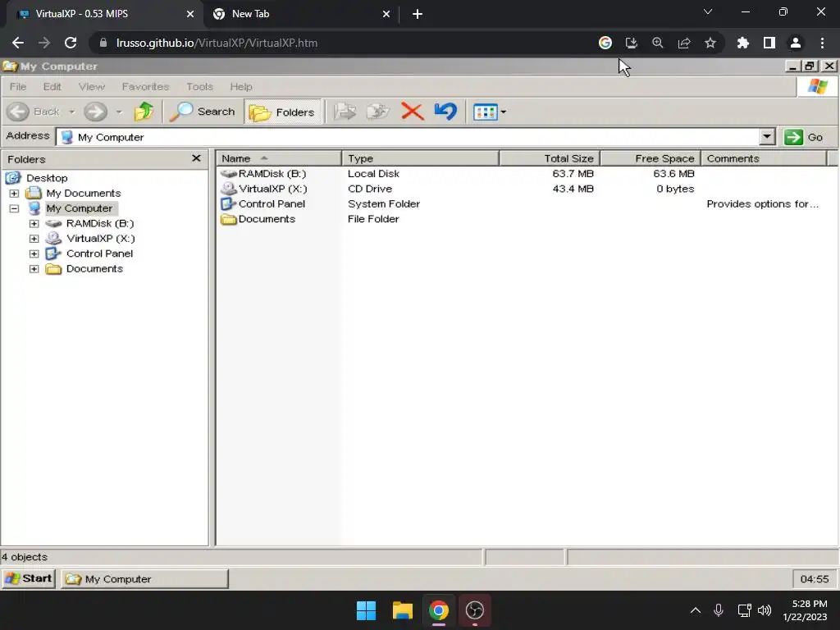This screenshot has width=840, height=630.
Task: Open the Search pane
Action: 203,112
